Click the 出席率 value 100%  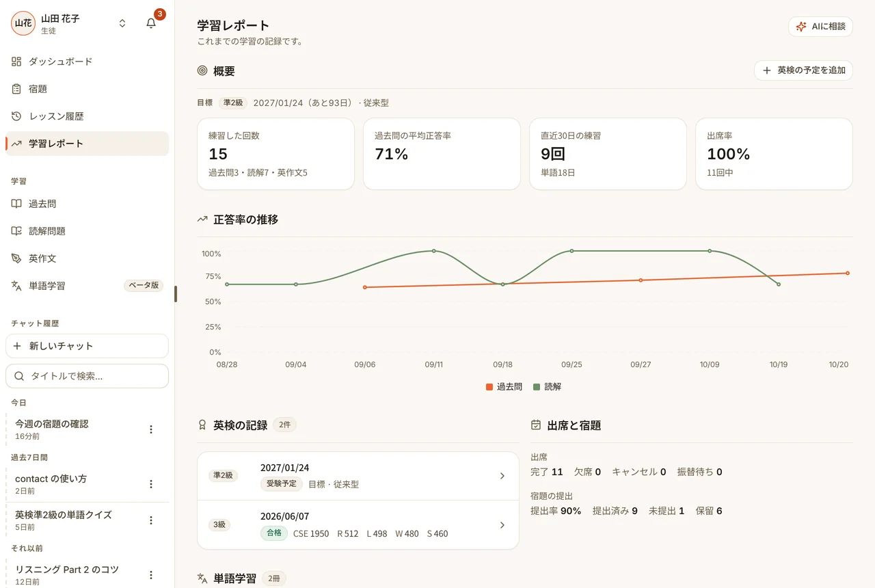coord(729,154)
